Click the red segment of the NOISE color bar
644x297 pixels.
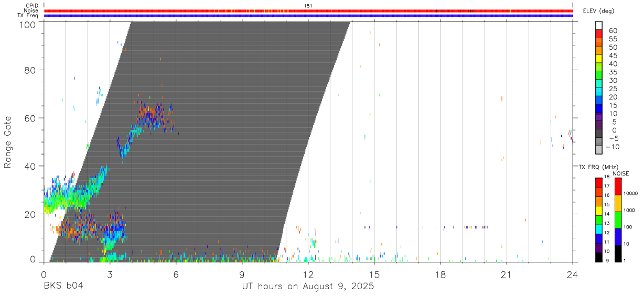(618, 186)
